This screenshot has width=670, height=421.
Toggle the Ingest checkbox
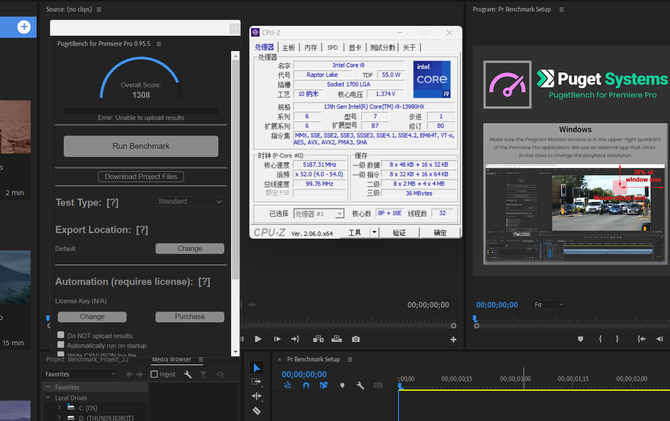154,374
